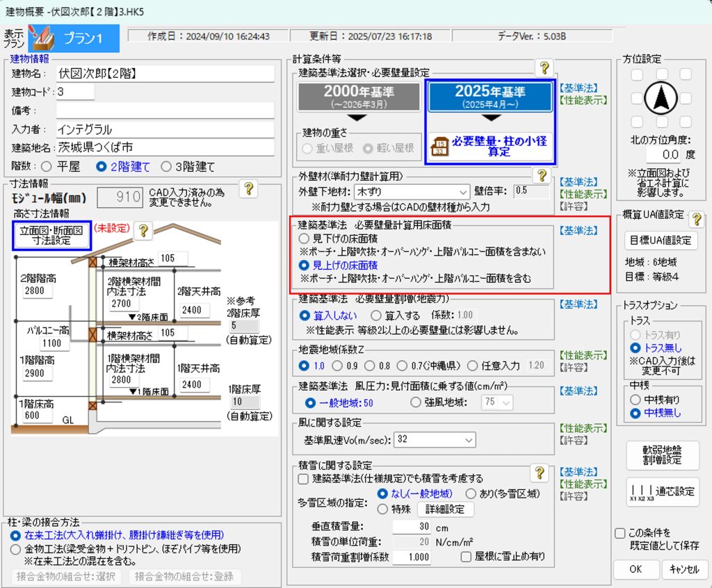Select 任意入力 for seismic coefficient

pyautogui.click(x=473, y=366)
